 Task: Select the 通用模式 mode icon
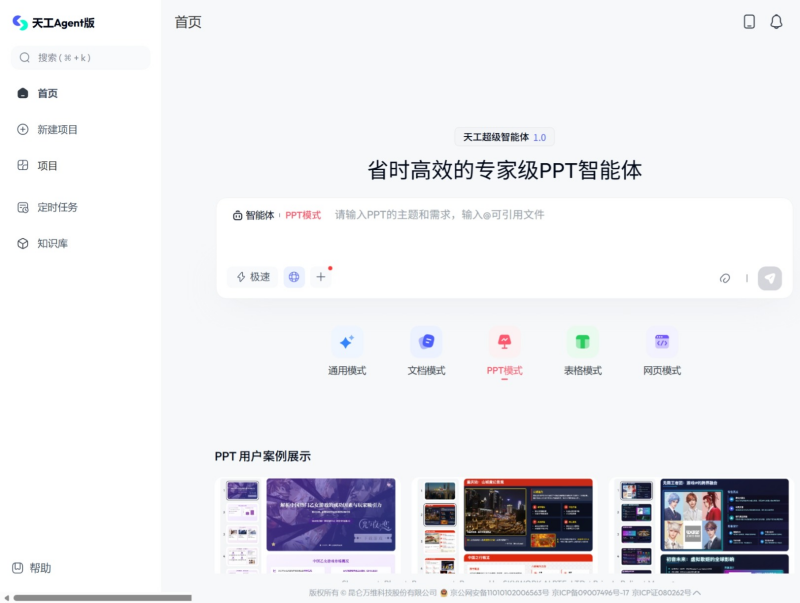[x=347, y=342]
